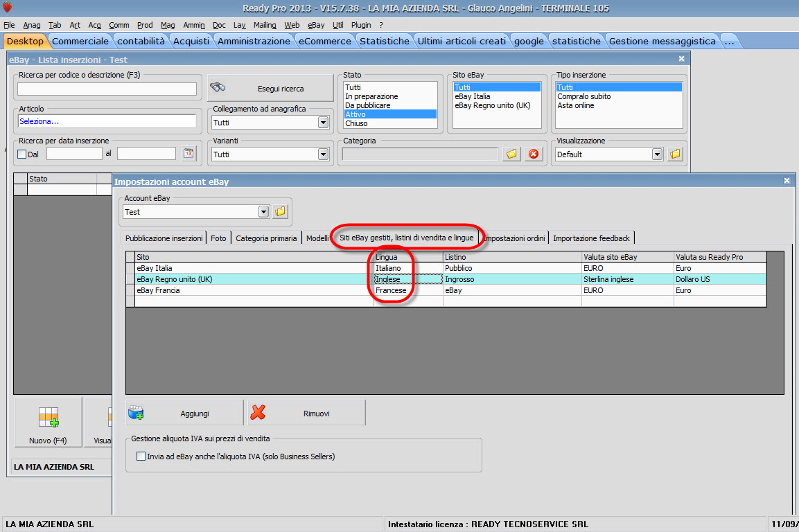
Task: Click the binoculars search icon
Action: pos(218,87)
